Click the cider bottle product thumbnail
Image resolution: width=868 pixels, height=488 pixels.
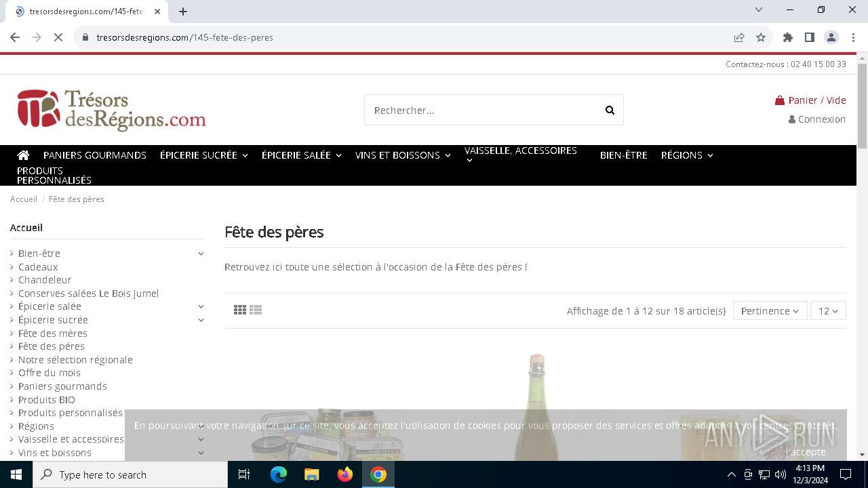pyautogui.click(x=536, y=407)
